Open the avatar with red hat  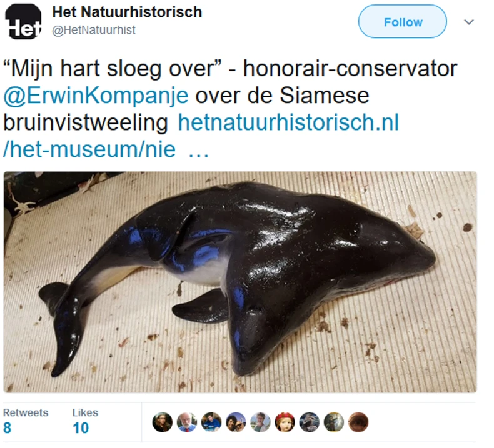(x=285, y=422)
